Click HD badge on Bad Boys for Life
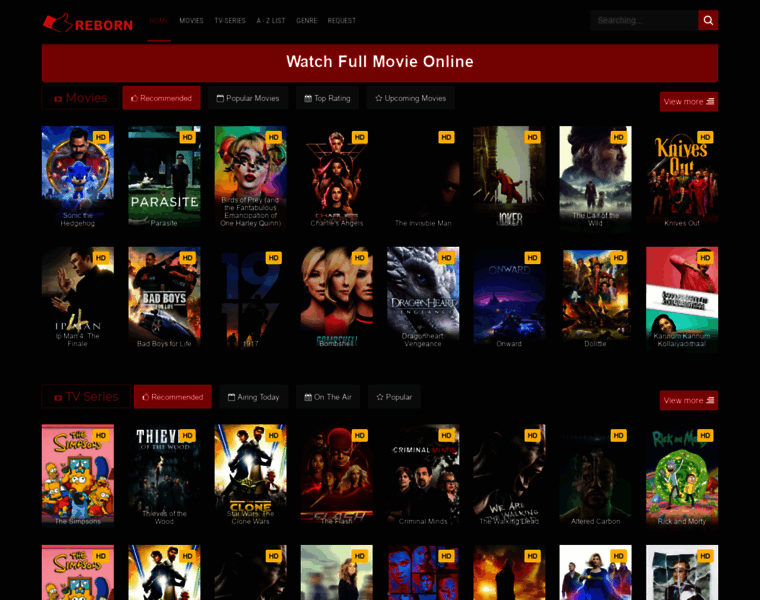 (187, 258)
